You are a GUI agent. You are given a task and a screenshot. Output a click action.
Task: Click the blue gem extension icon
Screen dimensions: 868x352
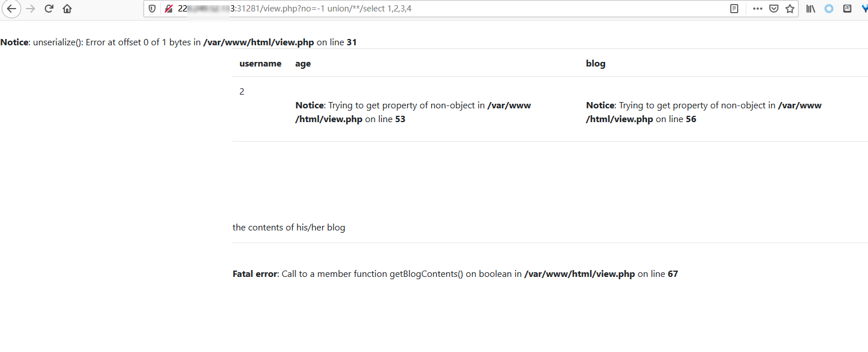click(x=863, y=9)
